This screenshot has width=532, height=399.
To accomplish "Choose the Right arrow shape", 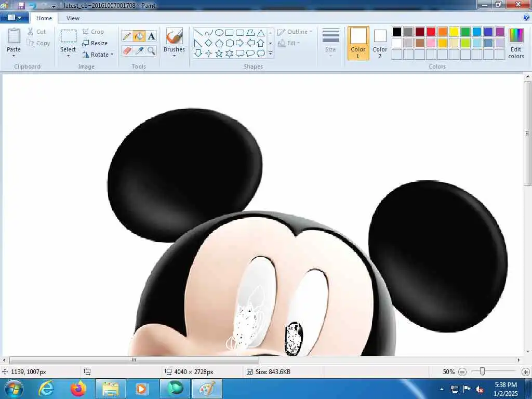I will (240, 43).
